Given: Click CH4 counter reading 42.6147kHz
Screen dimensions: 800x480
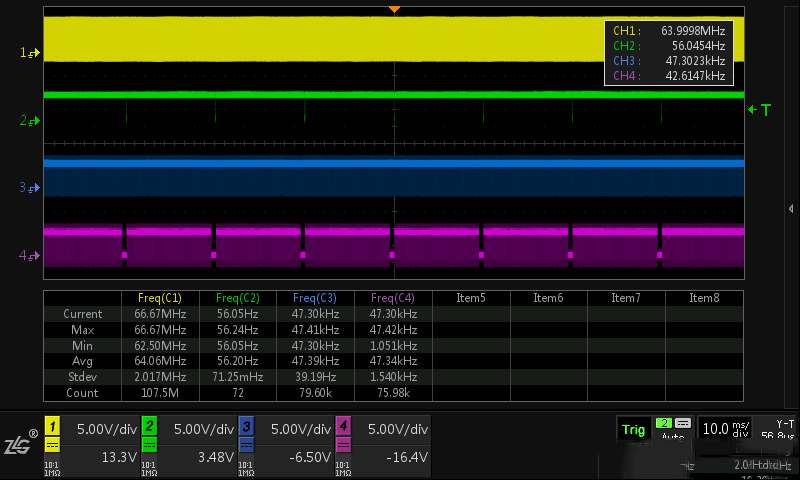Looking at the screenshot, I should 695,75.
